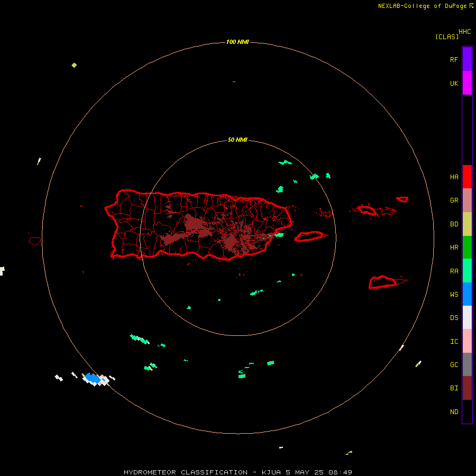Click the DS legend label

point(454,318)
